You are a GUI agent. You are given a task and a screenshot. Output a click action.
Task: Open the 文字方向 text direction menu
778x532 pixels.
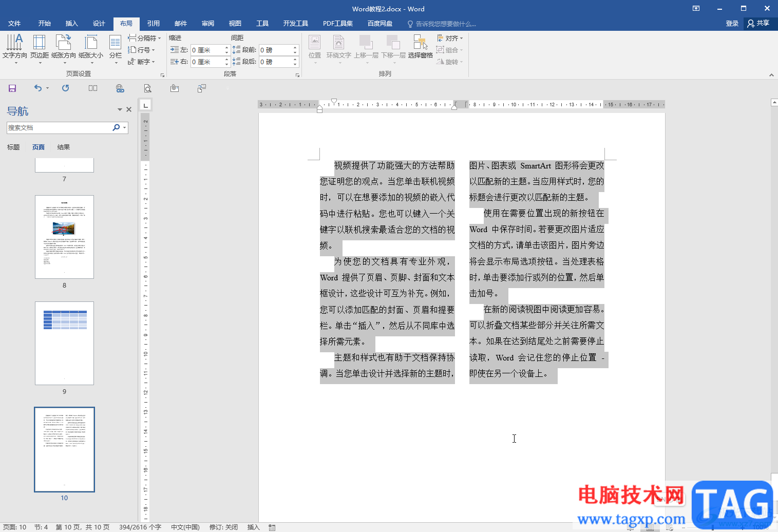(14, 49)
